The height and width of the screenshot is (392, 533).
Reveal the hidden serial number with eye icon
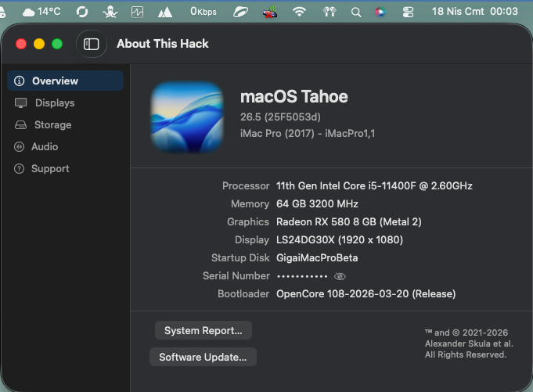pyautogui.click(x=340, y=276)
